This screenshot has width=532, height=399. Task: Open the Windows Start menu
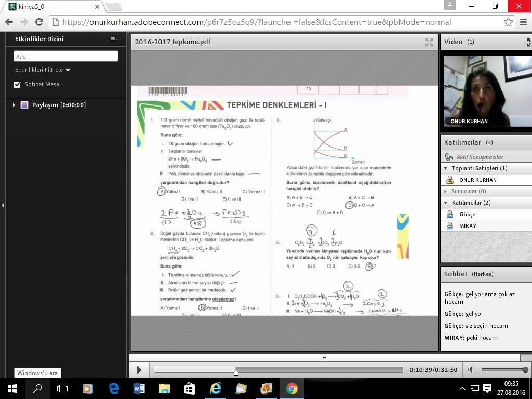click(x=12, y=389)
